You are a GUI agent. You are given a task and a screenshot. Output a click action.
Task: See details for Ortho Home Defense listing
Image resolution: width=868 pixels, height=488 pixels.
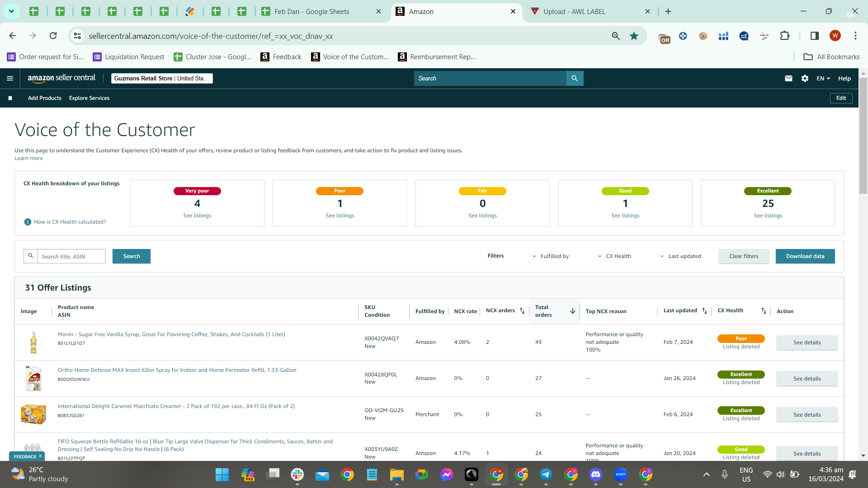807,379
